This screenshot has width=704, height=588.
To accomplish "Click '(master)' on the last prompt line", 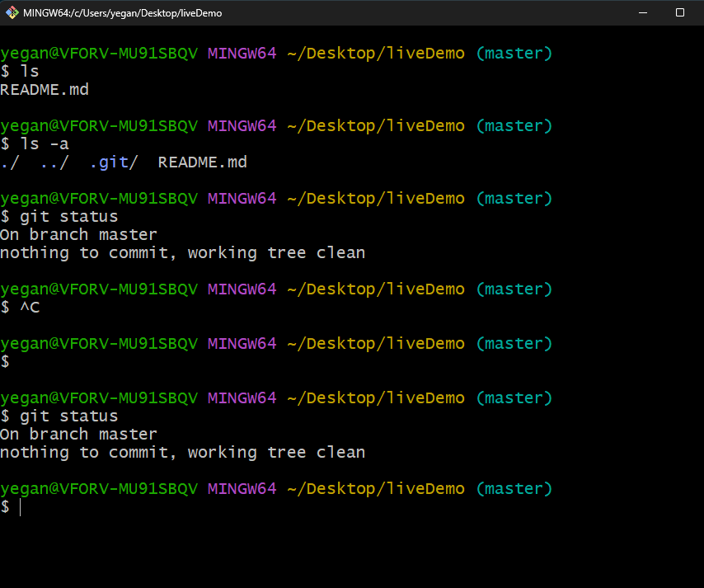I will tap(514, 488).
